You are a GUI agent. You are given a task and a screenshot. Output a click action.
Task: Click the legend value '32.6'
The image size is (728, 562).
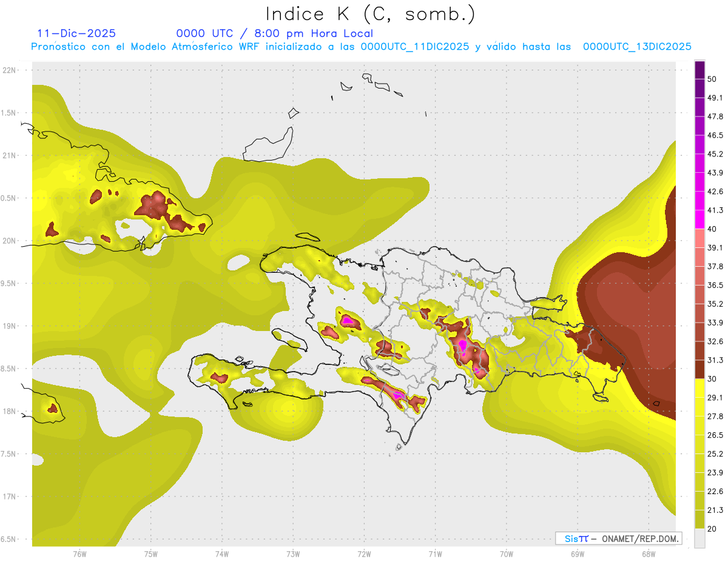pos(715,341)
